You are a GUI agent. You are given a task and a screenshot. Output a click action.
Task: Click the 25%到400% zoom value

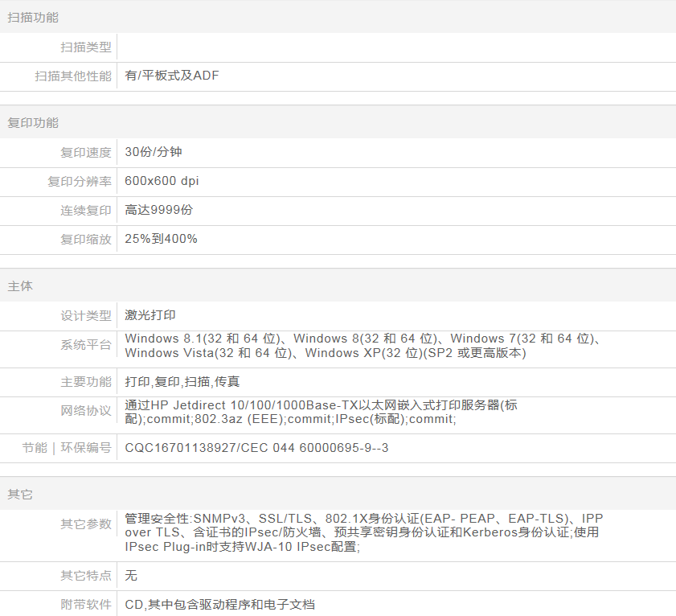161,239
